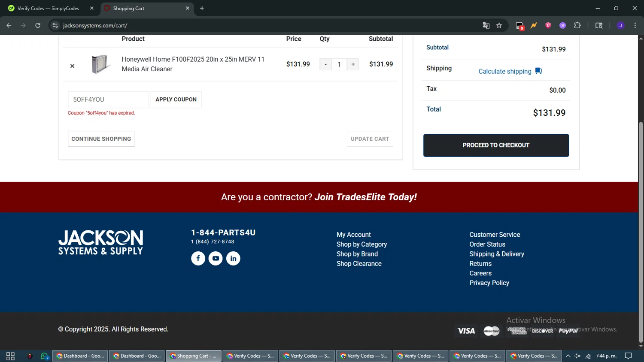
Task: Open a new browser tab
Action: click(x=202, y=8)
